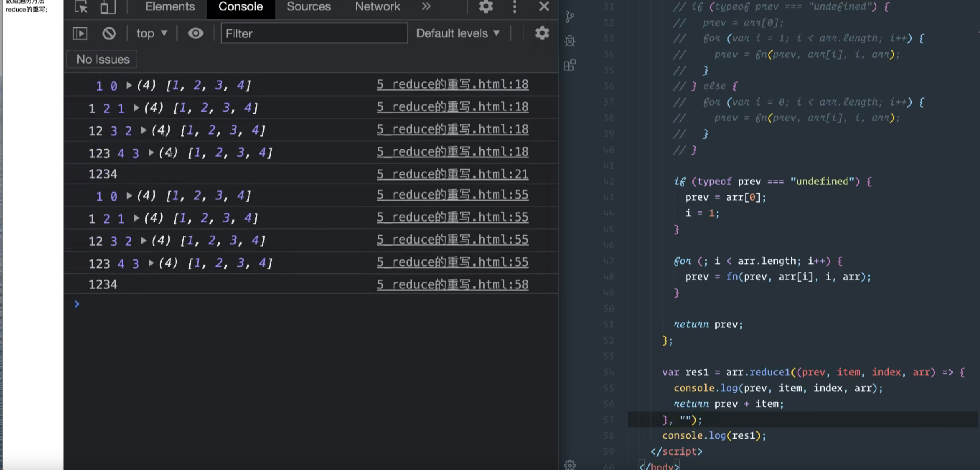Switch to the Network tab
The image size is (980, 470).
tap(377, 7)
